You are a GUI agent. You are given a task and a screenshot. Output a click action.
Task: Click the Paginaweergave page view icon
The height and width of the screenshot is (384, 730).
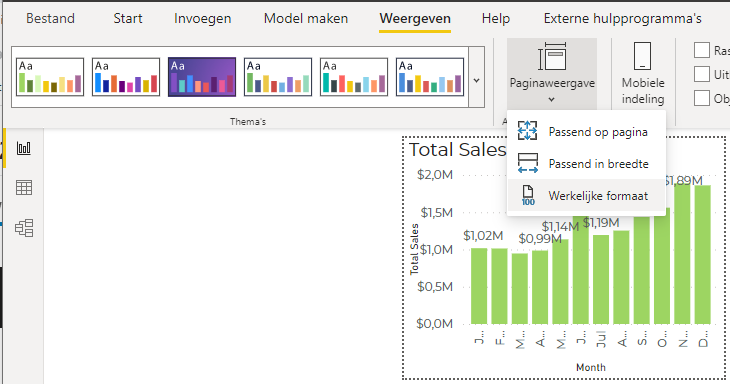point(552,57)
